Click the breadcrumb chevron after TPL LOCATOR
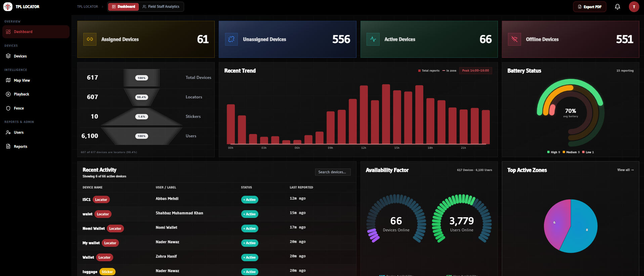Image resolution: width=644 pixels, height=276 pixels. pyautogui.click(x=102, y=7)
